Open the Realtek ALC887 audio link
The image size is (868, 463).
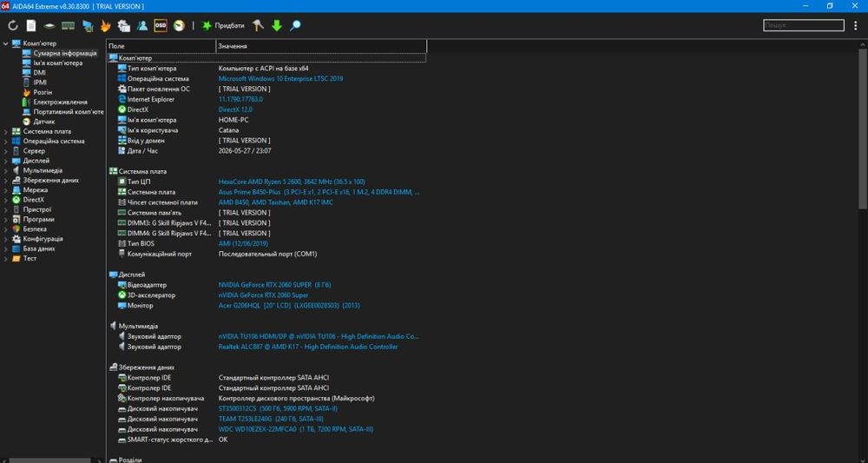pos(308,347)
